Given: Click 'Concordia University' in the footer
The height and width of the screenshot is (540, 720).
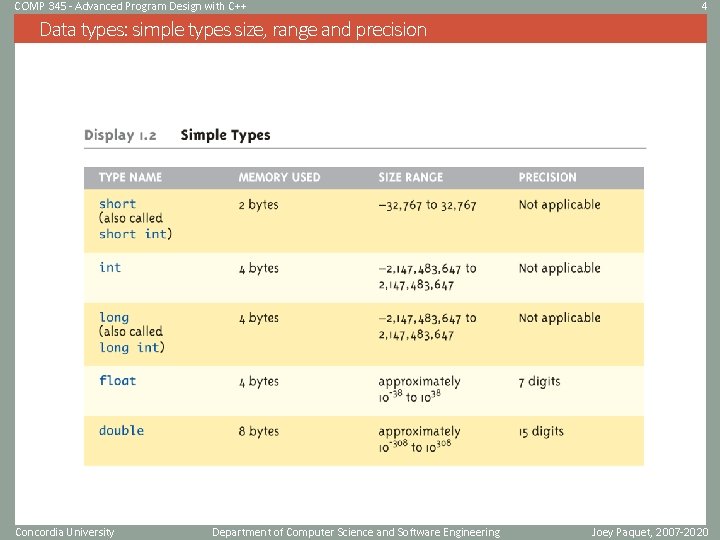Looking at the screenshot, I should click(x=65, y=532).
